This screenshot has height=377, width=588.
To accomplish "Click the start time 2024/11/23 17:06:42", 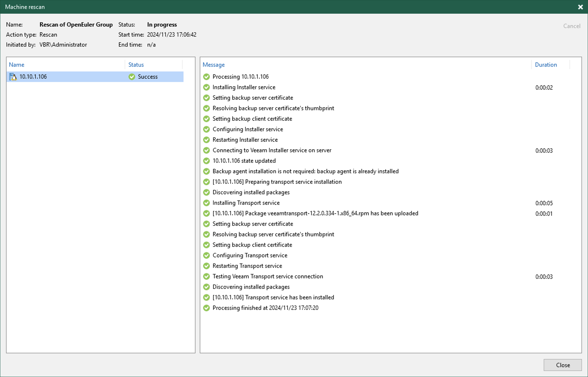I will [x=172, y=34].
